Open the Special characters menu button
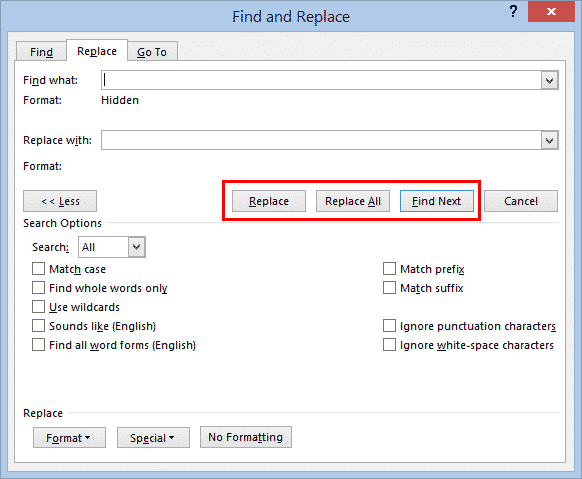 point(153,438)
